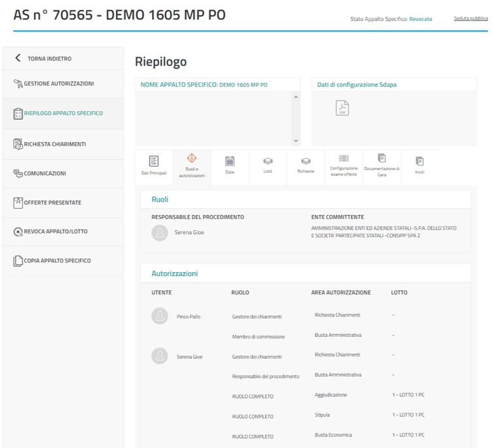Click the Copia Appalto Specifico copy icon
494x448 pixels.
[x=18, y=261]
